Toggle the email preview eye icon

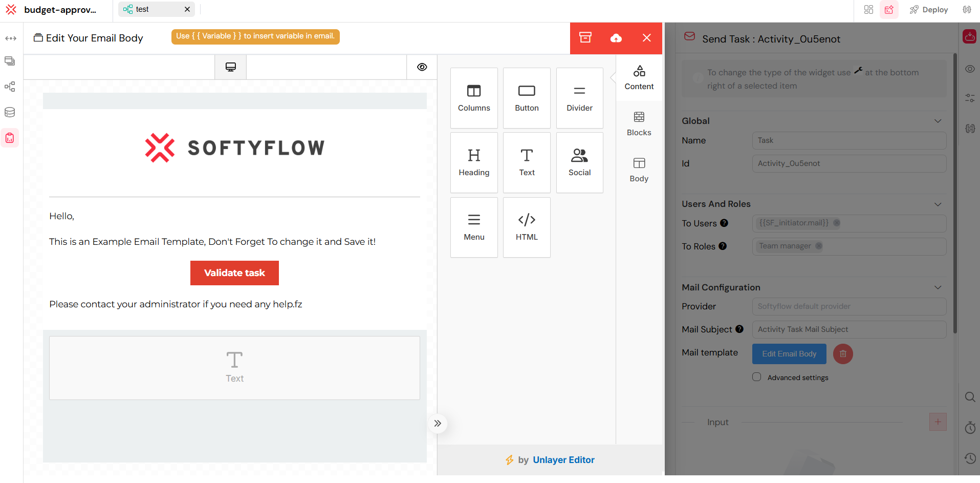[x=422, y=67]
